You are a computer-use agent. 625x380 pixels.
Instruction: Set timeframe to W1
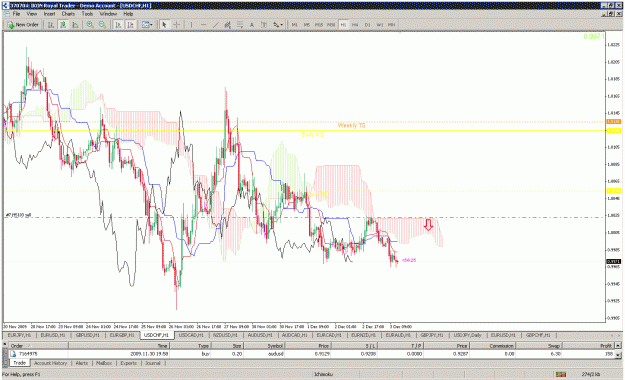[x=380, y=25]
